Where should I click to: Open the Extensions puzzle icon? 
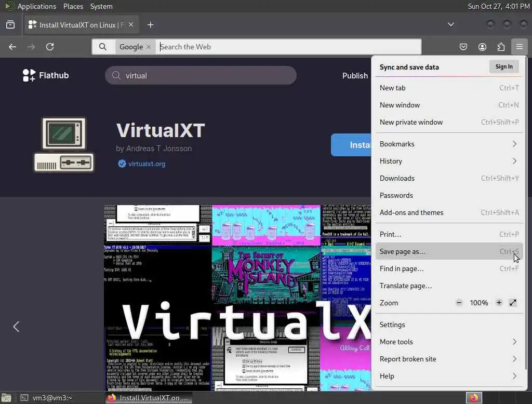coord(501,47)
